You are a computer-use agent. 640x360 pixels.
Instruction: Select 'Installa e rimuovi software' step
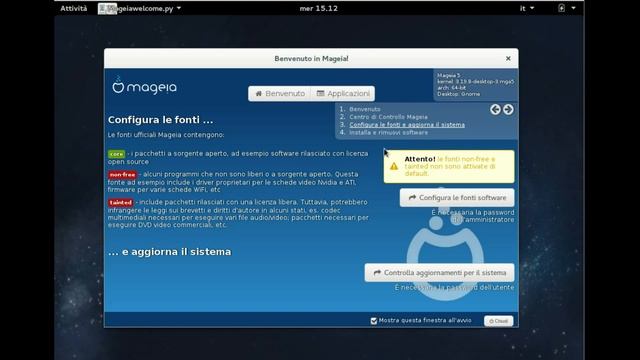coord(388,133)
